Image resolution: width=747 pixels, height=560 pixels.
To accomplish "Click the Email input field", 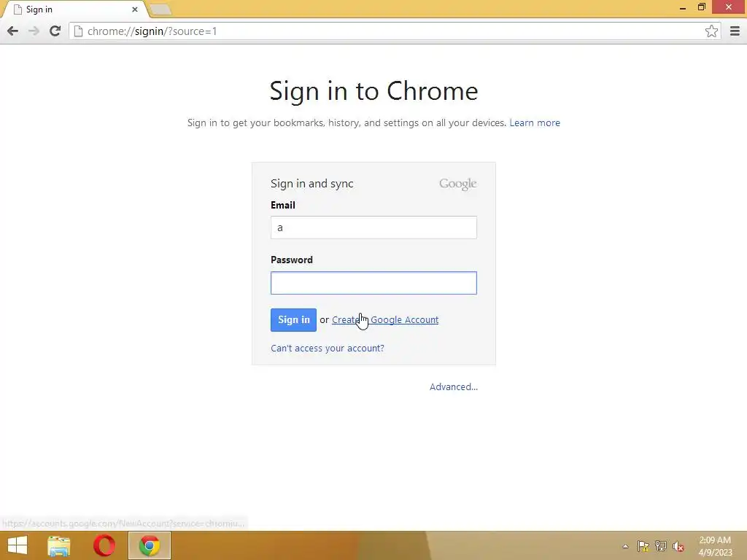I will [x=373, y=227].
